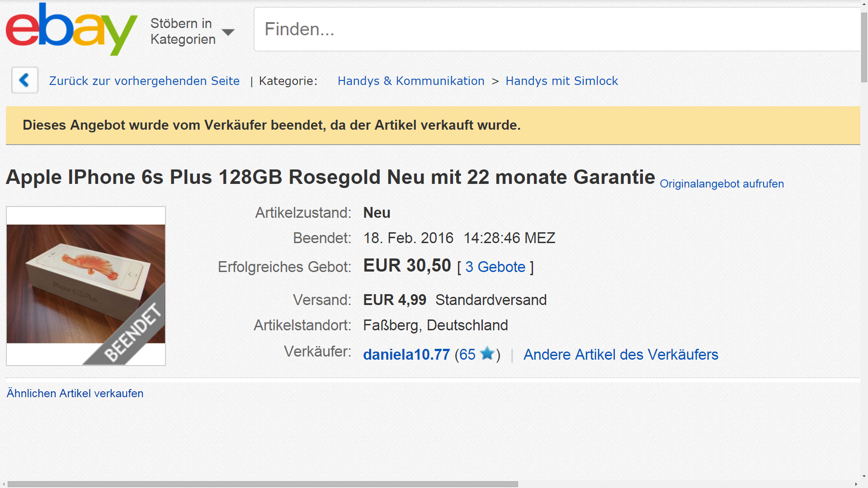The height and width of the screenshot is (488, 868).
Task: Open Stöbern in Kategorien menu text
Action: point(183,31)
